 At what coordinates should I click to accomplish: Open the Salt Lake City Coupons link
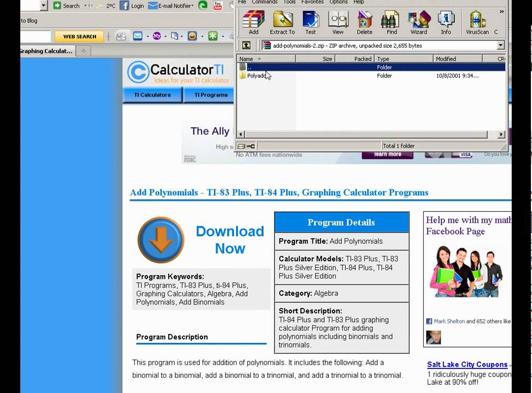tap(467, 365)
